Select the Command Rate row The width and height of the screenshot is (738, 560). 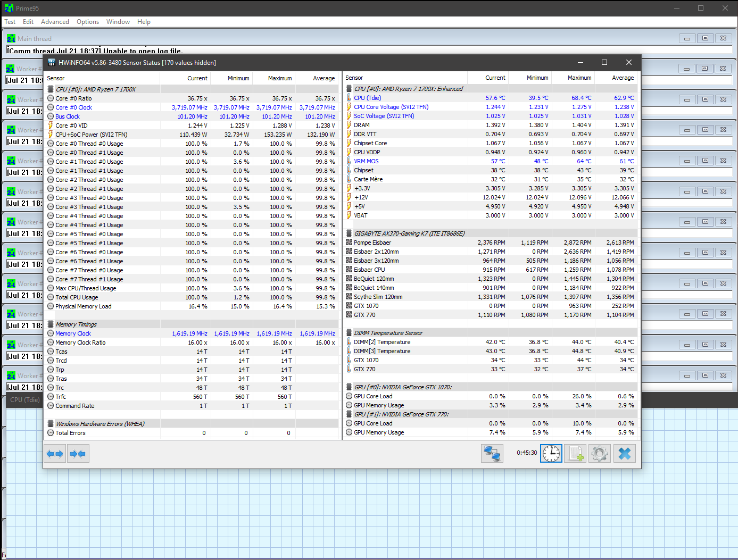(192, 406)
